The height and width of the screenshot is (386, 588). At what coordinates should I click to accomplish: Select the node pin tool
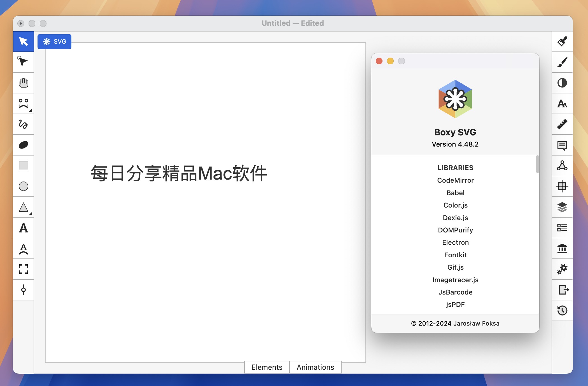pyautogui.click(x=24, y=290)
